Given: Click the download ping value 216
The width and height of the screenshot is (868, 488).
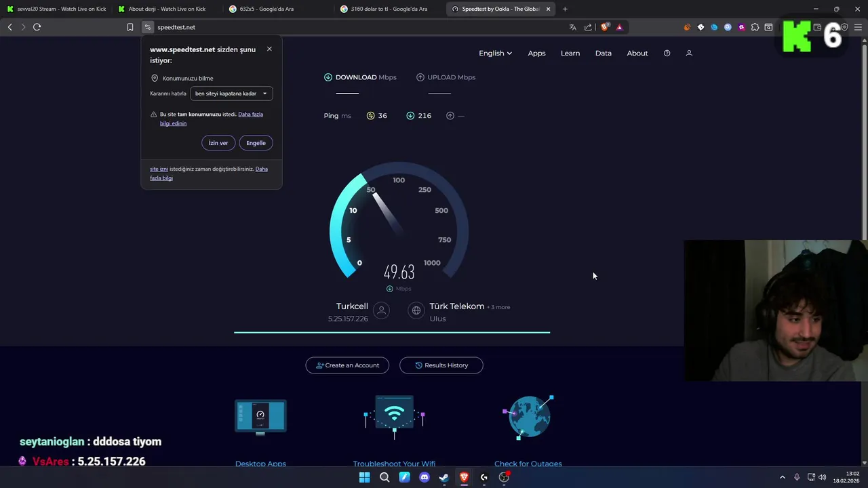Looking at the screenshot, I should (425, 116).
